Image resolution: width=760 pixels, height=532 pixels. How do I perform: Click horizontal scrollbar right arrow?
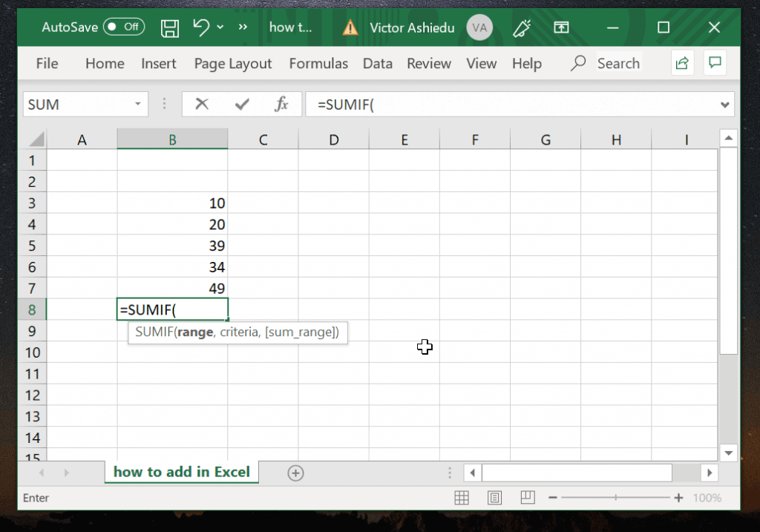point(710,473)
